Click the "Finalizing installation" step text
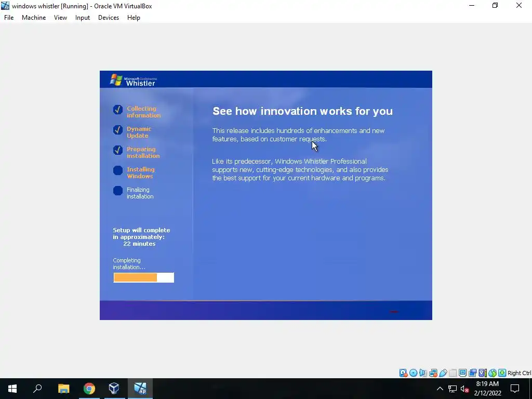 click(x=140, y=193)
